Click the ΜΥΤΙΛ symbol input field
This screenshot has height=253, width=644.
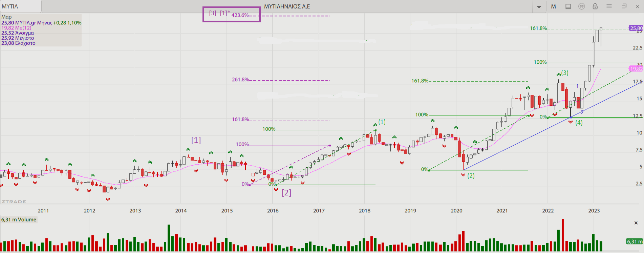point(20,6)
